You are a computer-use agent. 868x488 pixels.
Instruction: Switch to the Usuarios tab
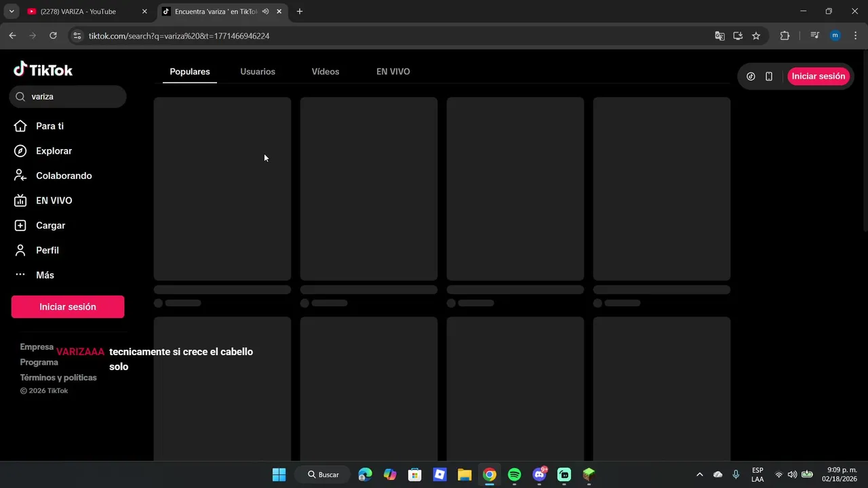[258, 72]
